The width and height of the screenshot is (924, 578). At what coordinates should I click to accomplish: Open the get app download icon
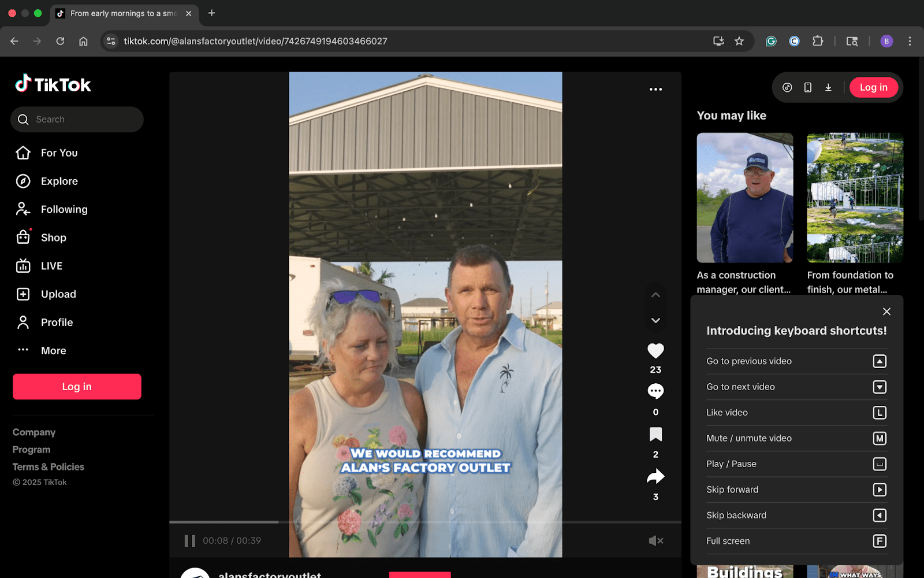[x=828, y=87]
